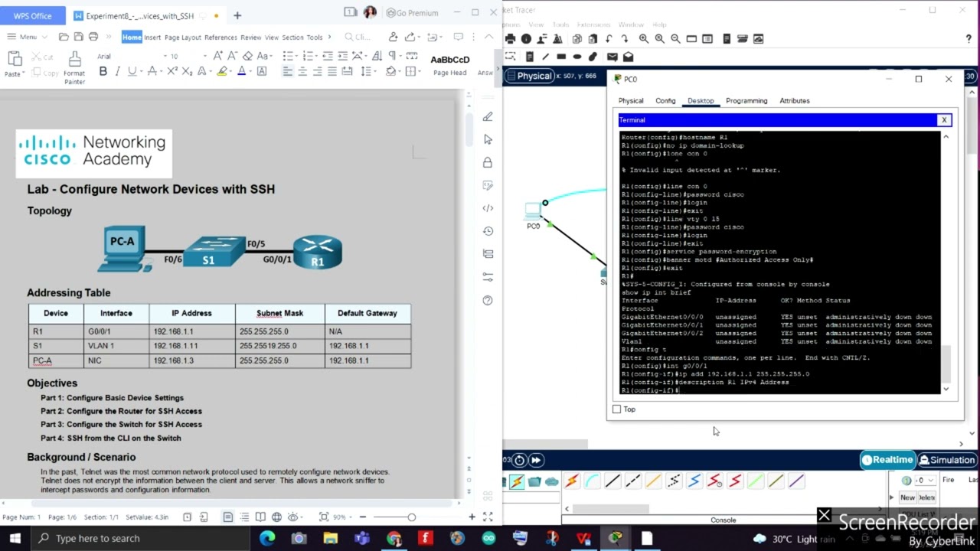Click Packet Tracer zoom in magnifier
980x551 pixels.
pyautogui.click(x=643, y=38)
